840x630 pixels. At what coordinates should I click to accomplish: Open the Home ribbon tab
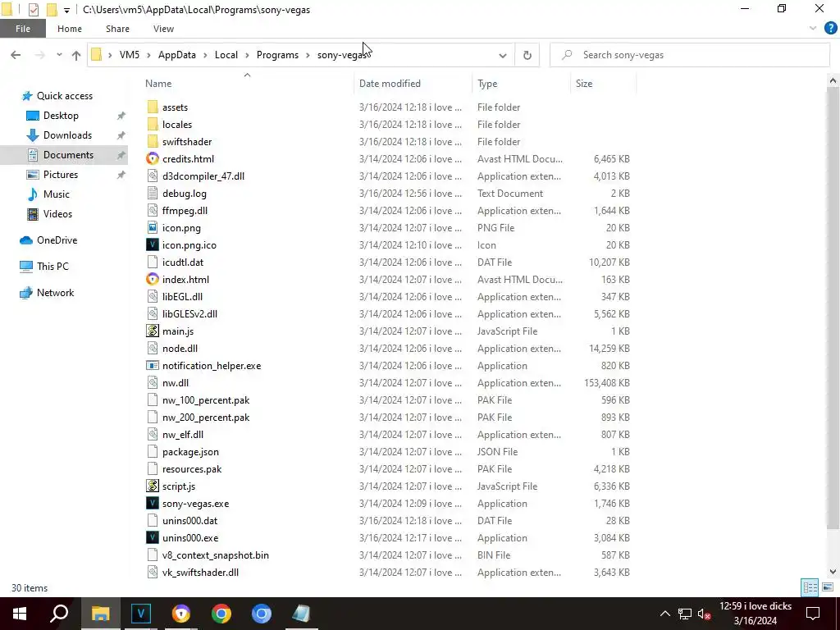tap(70, 29)
